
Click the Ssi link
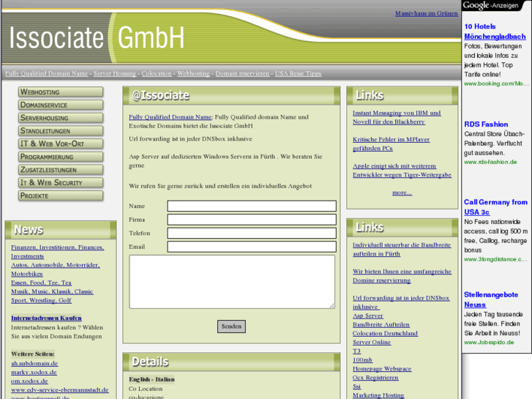pos(356,387)
